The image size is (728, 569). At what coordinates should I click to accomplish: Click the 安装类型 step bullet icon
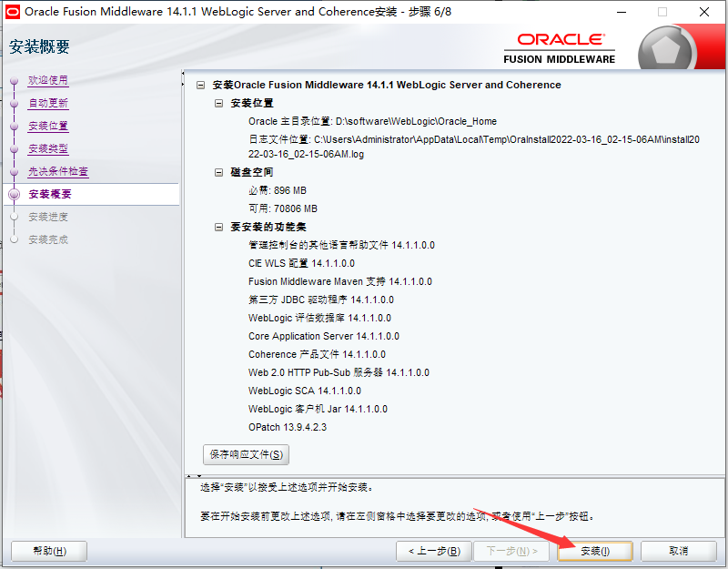[x=14, y=149]
